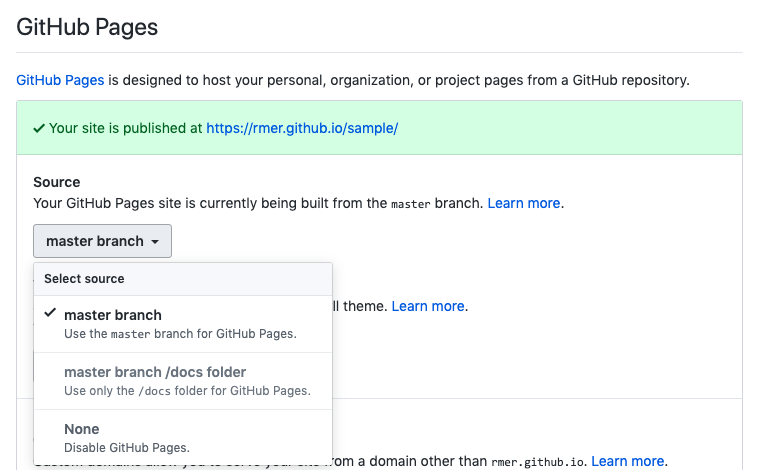The height and width of the screenshot is (470, 783).
Task: Click 'Use the master branch for GitHub Pages' description
Action: [x=180, y=334]
